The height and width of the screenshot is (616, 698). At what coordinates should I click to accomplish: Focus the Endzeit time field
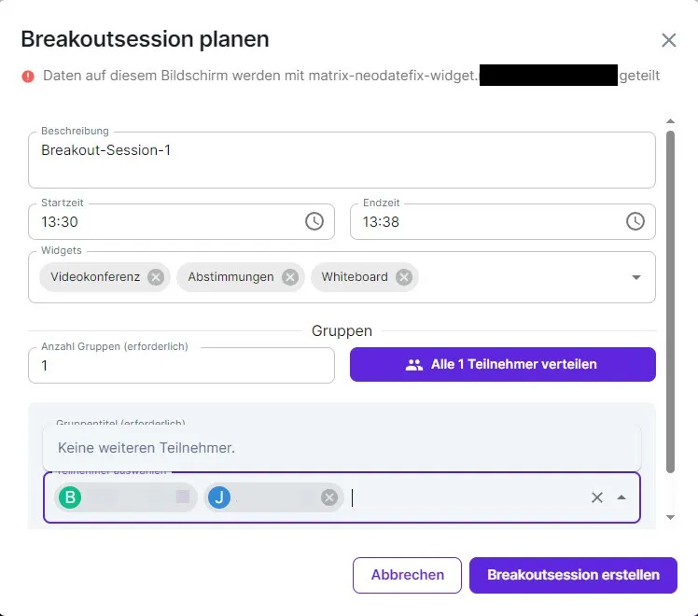point(485,222)
